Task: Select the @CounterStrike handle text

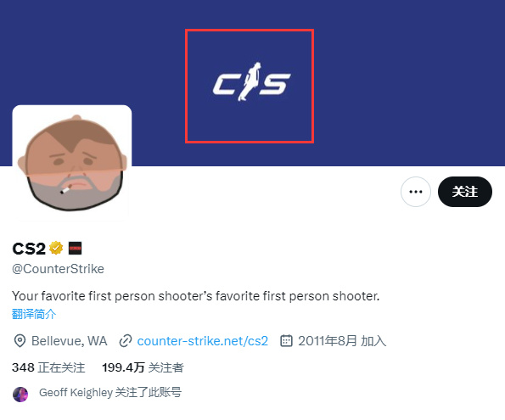Action: point(58,269)
